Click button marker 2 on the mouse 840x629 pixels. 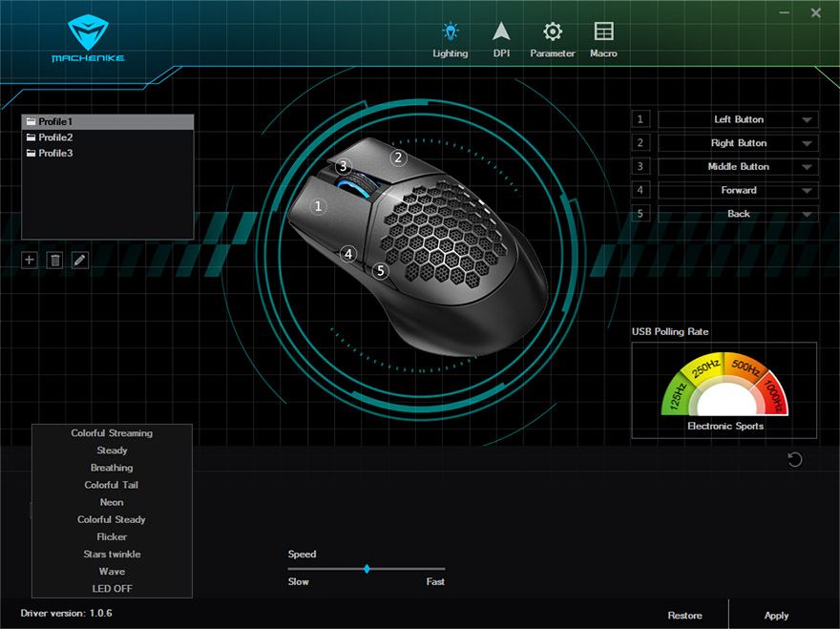click(x=398, y=157)
